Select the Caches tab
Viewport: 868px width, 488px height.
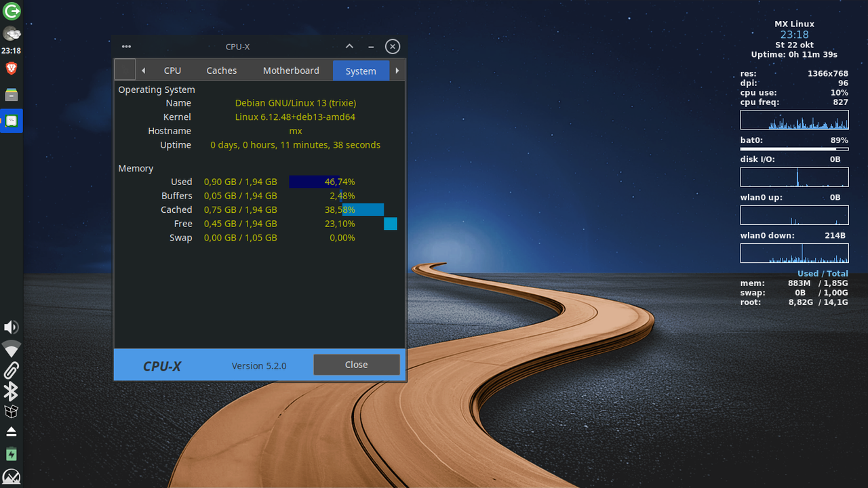pyautogui.click(x=221, y=70)
